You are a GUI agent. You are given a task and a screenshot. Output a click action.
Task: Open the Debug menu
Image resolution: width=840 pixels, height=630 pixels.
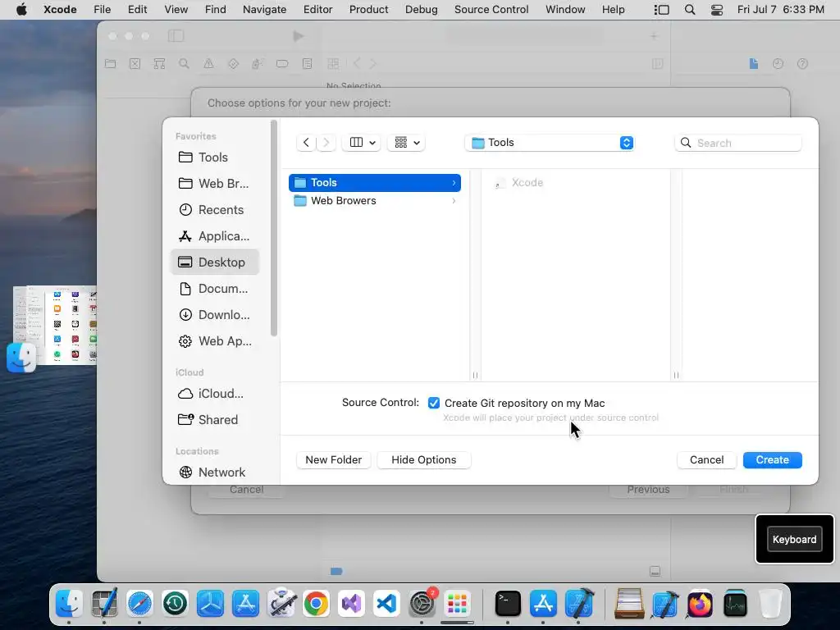pos(421,10)
